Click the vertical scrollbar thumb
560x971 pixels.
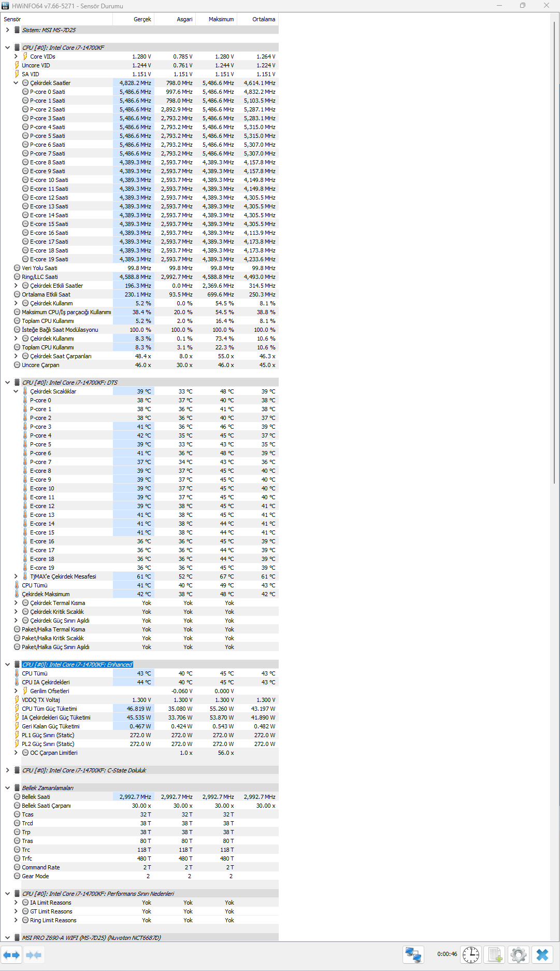(555, 252)
